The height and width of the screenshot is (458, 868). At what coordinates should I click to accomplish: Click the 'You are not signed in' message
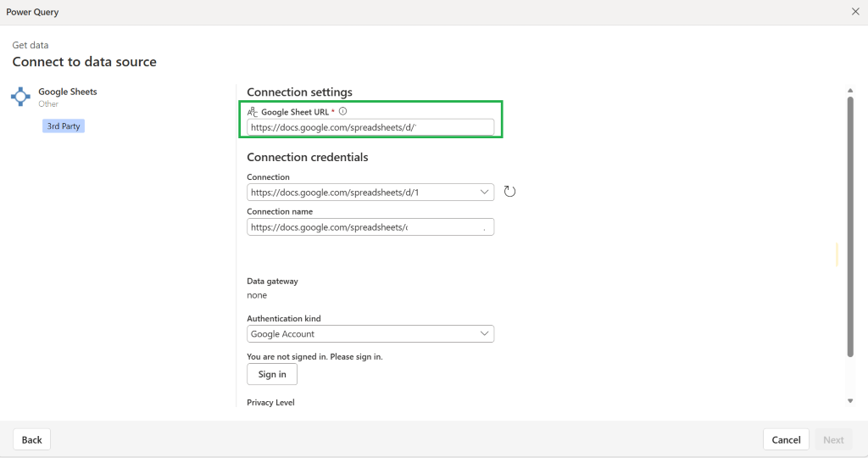[x=315, y=357]
